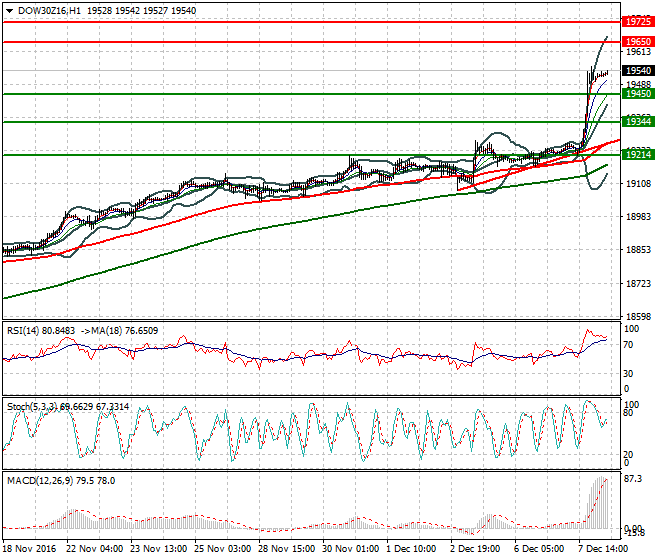The height and width of the screenshot is (560, 660).
Task: Click the 18983 price scale value
Action: (638, 216)
